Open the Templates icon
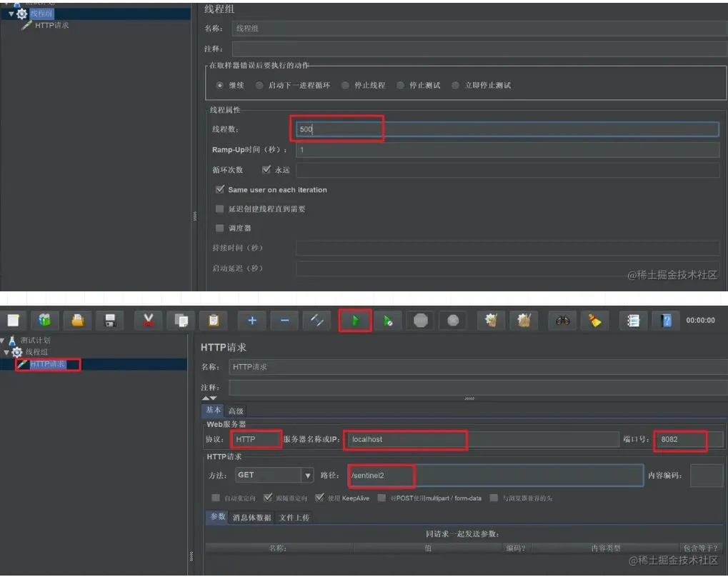This screenshot has height=577, width=728. coord(44,321)
